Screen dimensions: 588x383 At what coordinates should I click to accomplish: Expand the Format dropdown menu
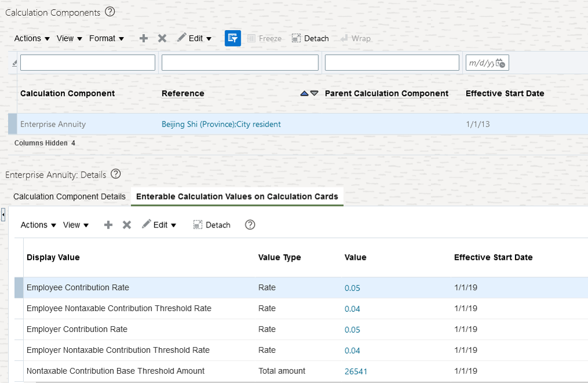click(x=107, y=38)
